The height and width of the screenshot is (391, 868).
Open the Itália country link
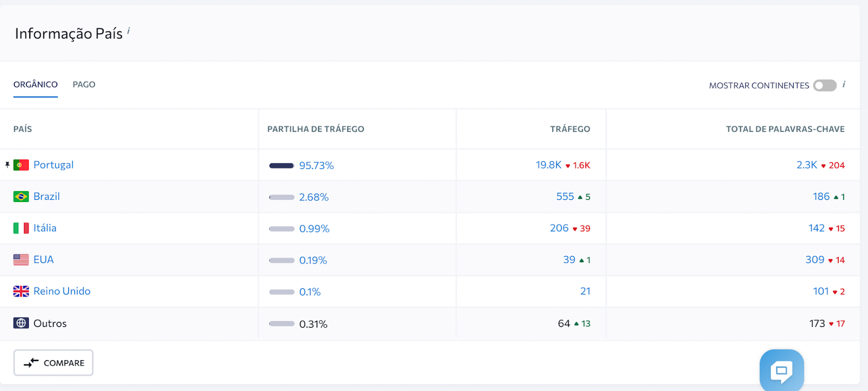click(x=45, y=228)
